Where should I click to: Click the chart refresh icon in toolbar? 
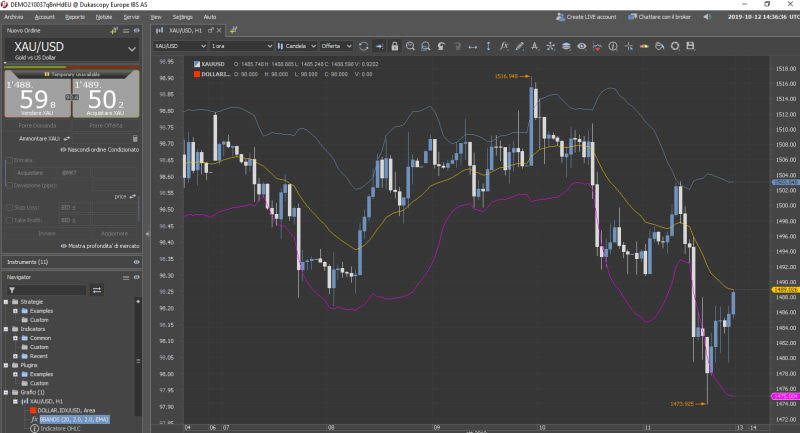(x=363, y=46)
